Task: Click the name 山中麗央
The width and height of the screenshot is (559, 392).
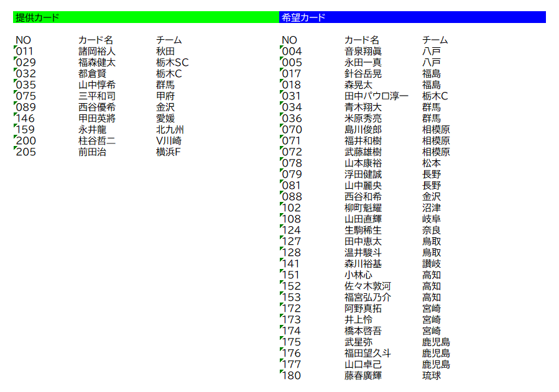Action: pos(363,186)
